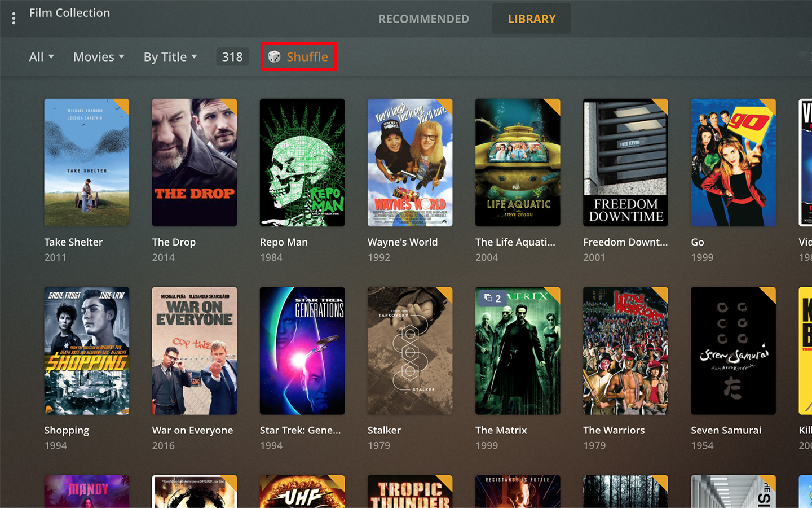Open the Stalker movie poster
The image size is (812, 508).
pos(410,351)
